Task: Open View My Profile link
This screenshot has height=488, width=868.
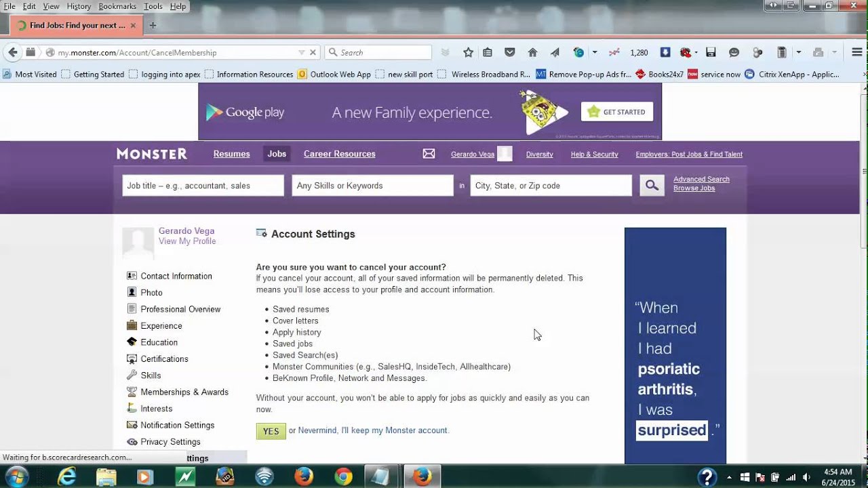Action: pos(187,241)
